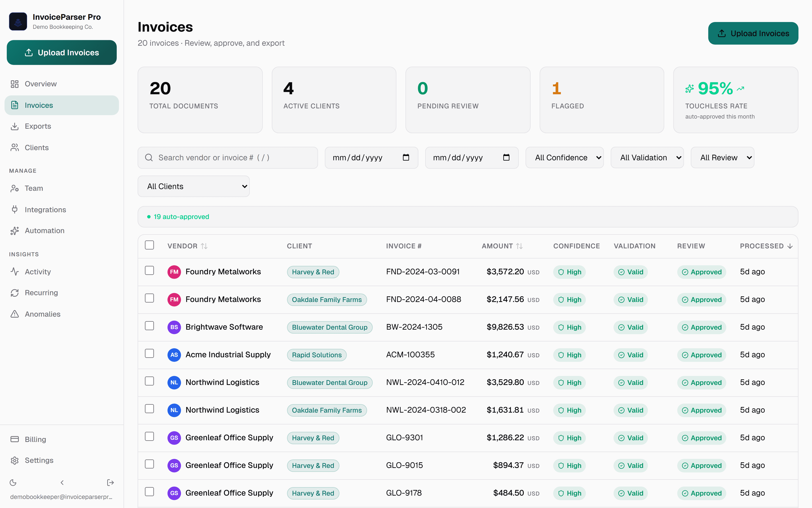Click the Exports download icon
Screen dimensions: 812x508
(x=14, y=126)
